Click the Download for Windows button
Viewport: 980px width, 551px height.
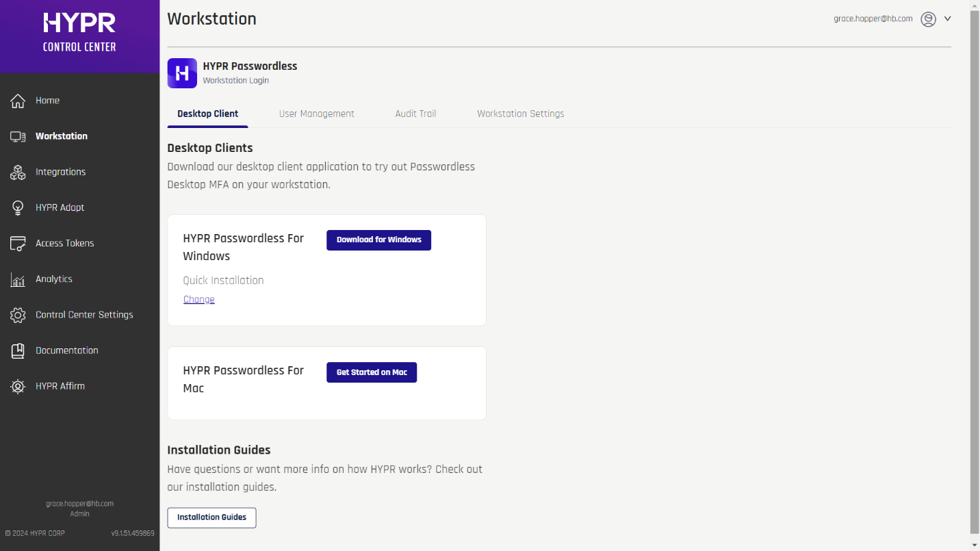[378, 240]
